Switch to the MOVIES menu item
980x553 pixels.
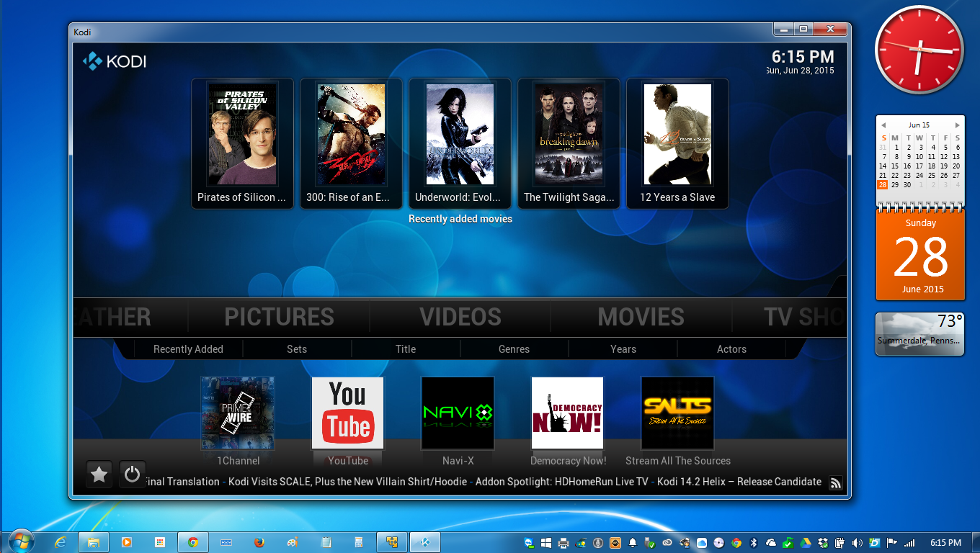pos(641,317)
